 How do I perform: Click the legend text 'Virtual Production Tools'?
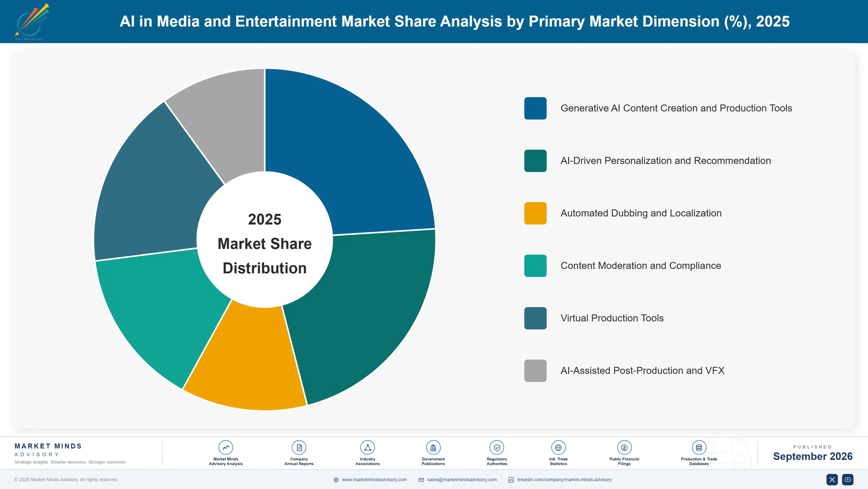[612, 318]
